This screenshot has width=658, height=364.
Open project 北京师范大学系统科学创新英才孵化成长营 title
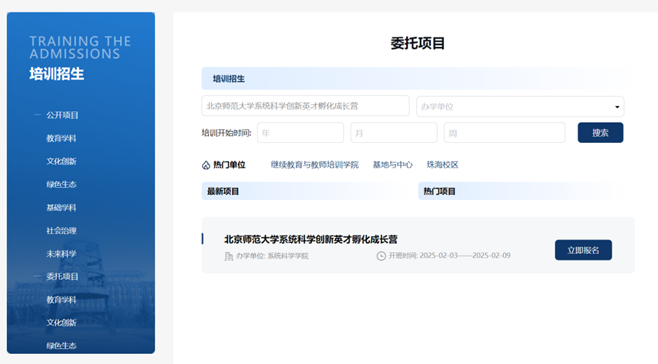(311, 239)
